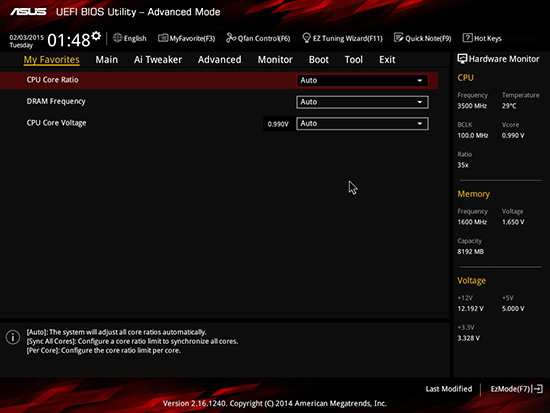Start EZ Tuning Wizard(F11)
This screenshot has width=550, height=413.
click(342, 38)
